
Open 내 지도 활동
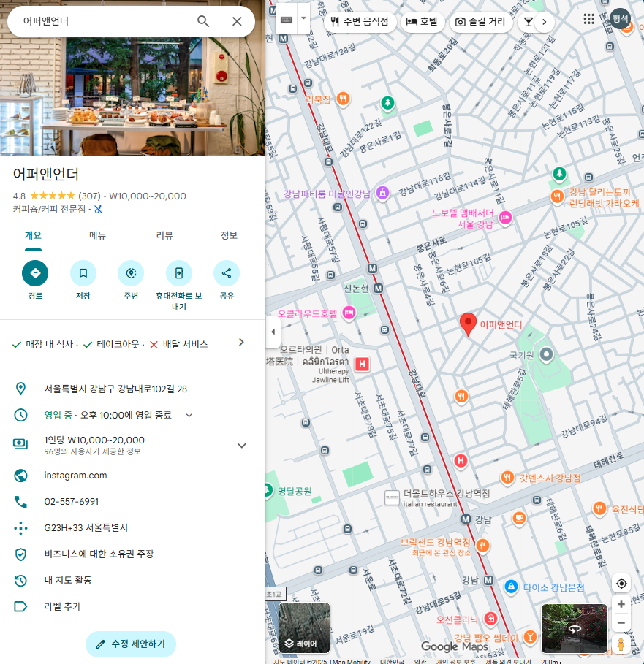[x=68, y=580]
